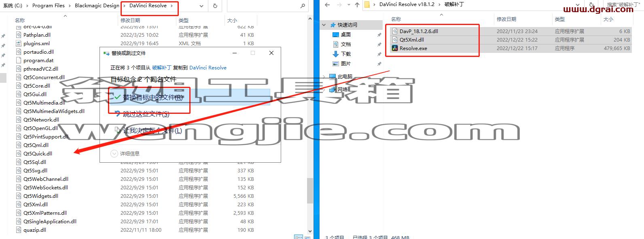Click the Qt5Network.dll file icon
644x239 pixels.
coord(19,119)
